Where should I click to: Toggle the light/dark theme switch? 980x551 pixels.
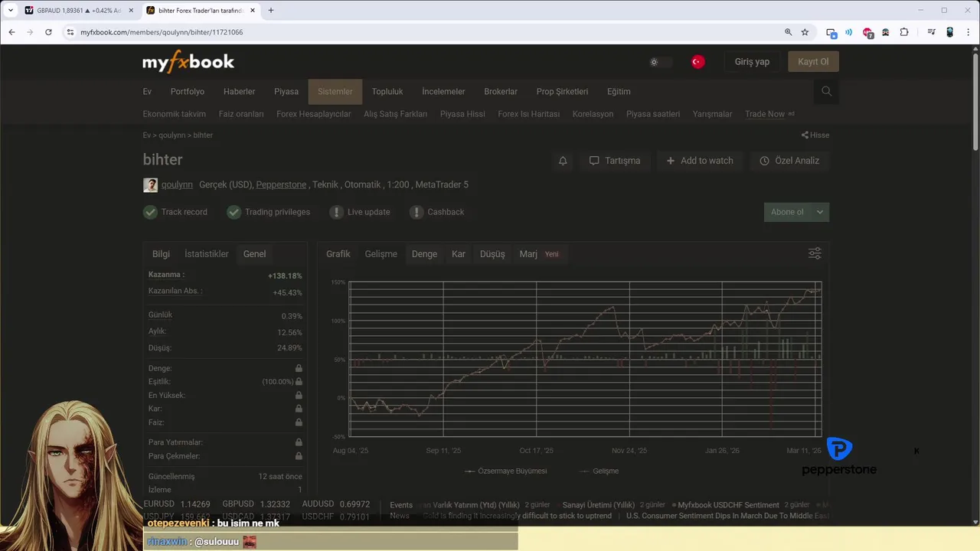(x=660, y=62)
